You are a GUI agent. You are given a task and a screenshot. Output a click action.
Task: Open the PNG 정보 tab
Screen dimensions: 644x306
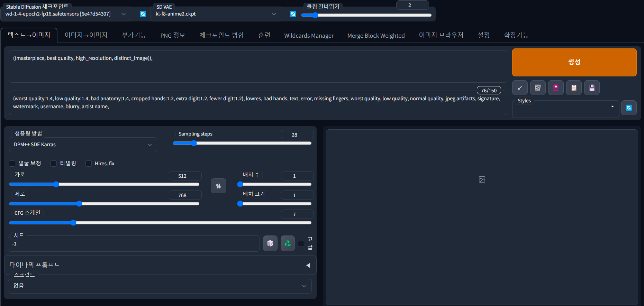173,35
